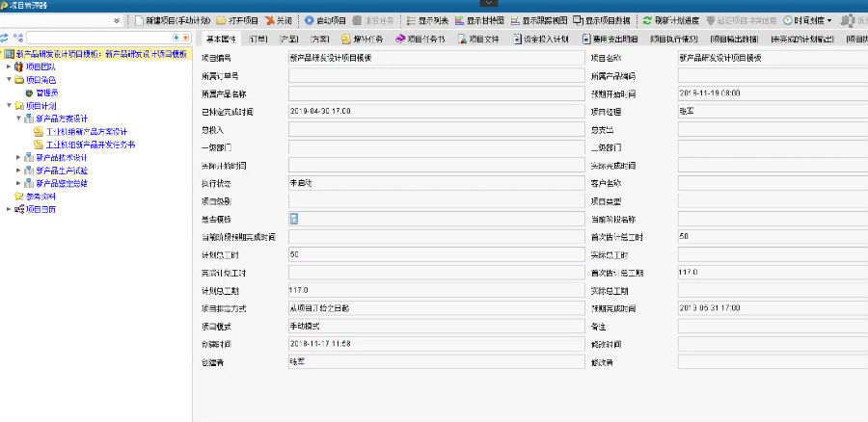This screenshot has height=422, width=868.
Task: Collapse the 项目角色 tree node
Action: (9, 80)
